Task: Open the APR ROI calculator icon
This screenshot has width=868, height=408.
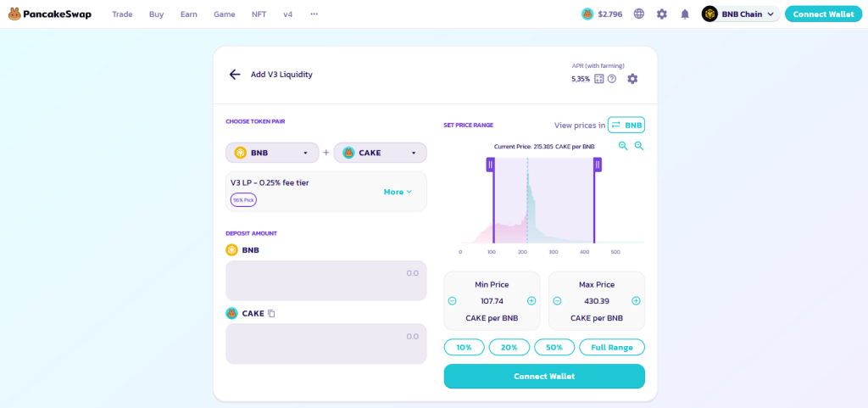Action: (x=599, y=79)
